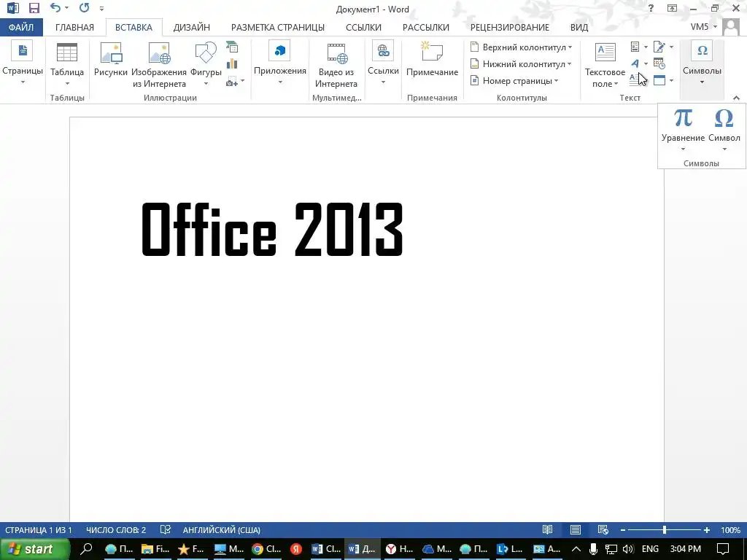Image resolution: width=747 pixels, height=560 pixels.
Task: Add a comment with Примечание
Action: click(432, 60)
